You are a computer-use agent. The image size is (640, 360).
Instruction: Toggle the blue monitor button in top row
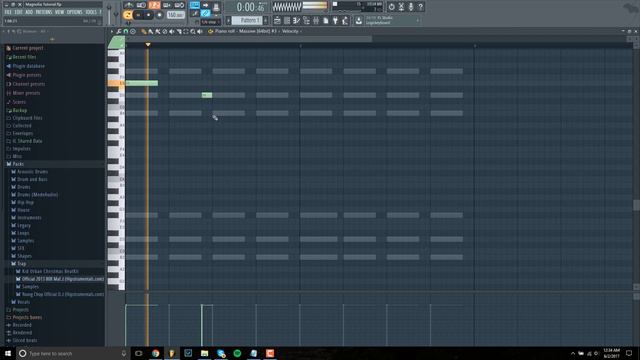click(194, 5)
